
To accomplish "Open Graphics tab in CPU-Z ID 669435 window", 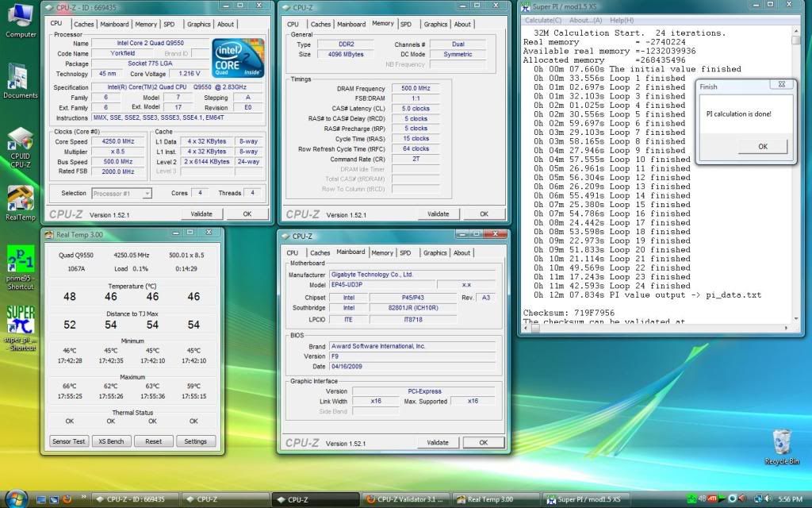I will 199,25.
